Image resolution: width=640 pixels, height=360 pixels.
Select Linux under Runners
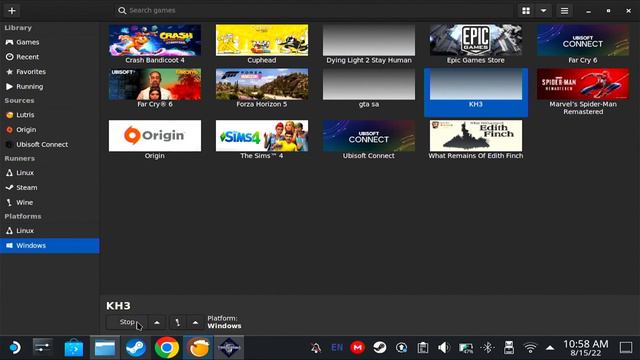click(50, 173)
